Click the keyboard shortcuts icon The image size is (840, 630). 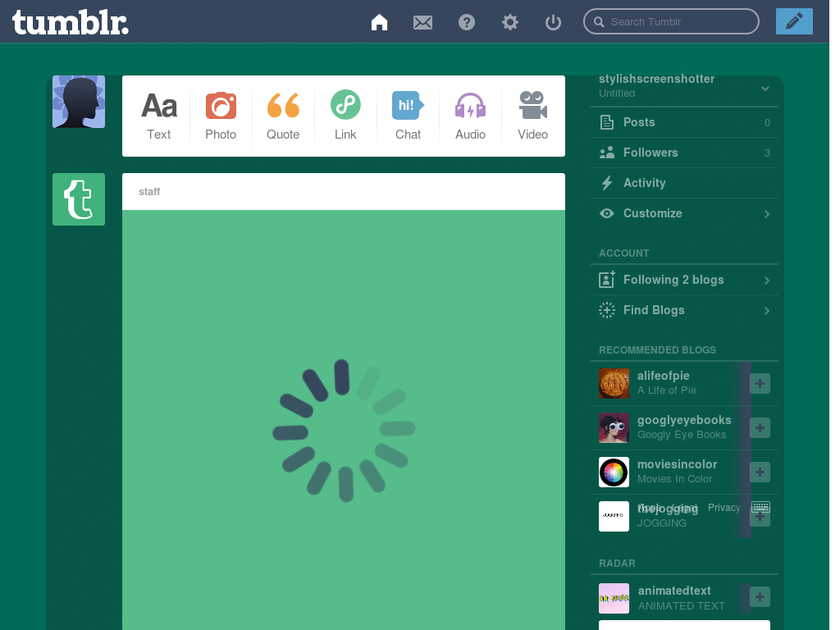click(760, 507)
